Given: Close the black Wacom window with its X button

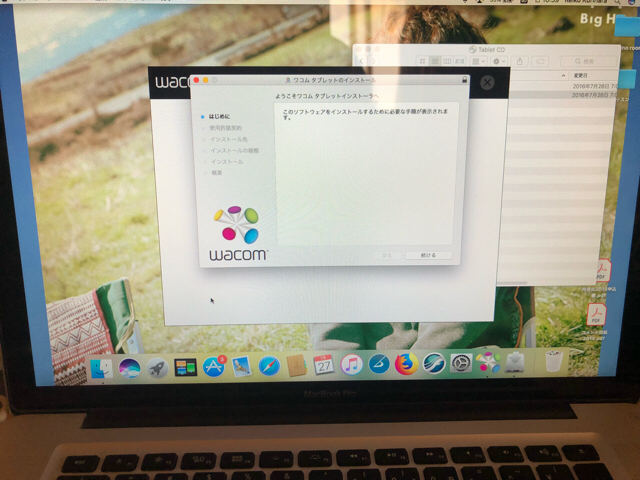Looking at the screenshot, I should 487,83.
